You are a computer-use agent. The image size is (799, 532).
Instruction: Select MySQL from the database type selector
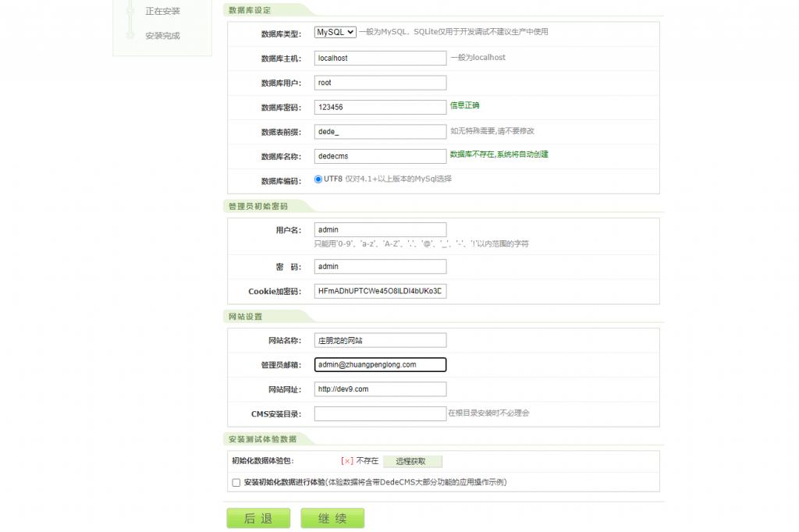tap(336, 32)
